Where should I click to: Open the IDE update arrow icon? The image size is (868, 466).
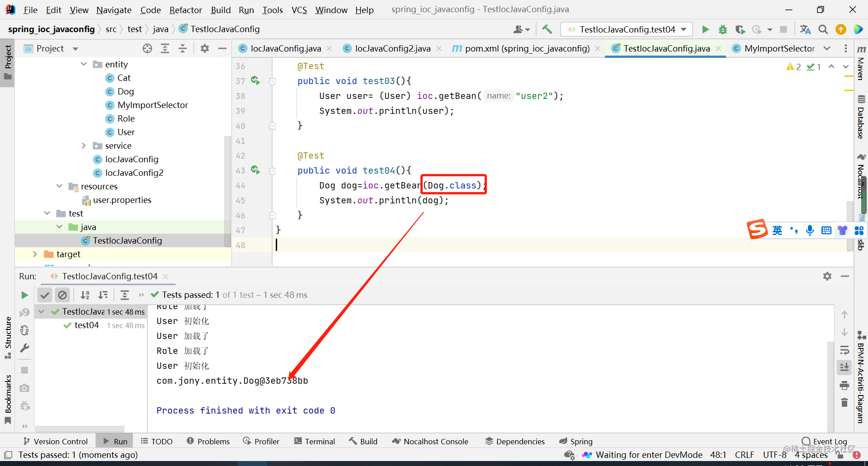tap(841, 29)
